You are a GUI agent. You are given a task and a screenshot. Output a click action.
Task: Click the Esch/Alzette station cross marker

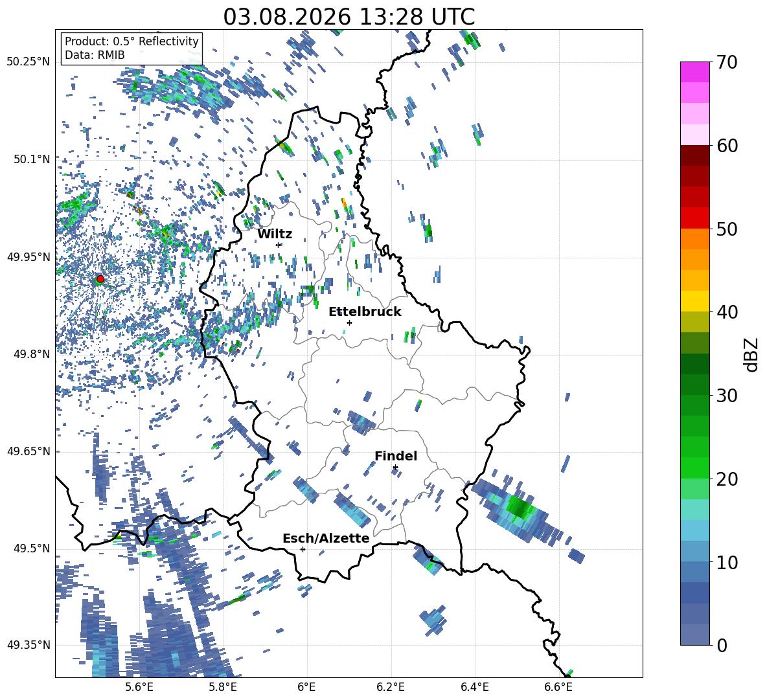tap(303, 549)
